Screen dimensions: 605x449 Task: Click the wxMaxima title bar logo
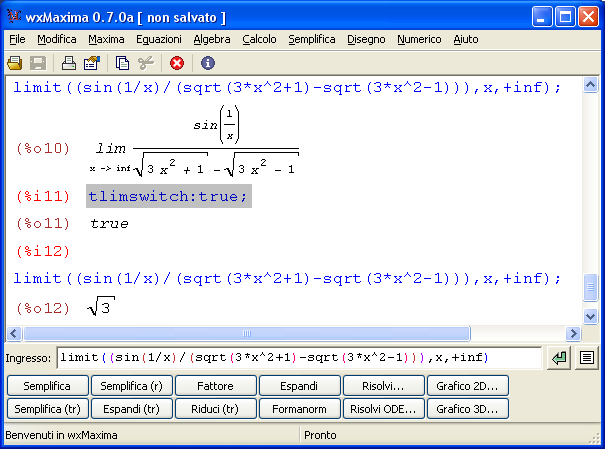[x=14, y=17]
